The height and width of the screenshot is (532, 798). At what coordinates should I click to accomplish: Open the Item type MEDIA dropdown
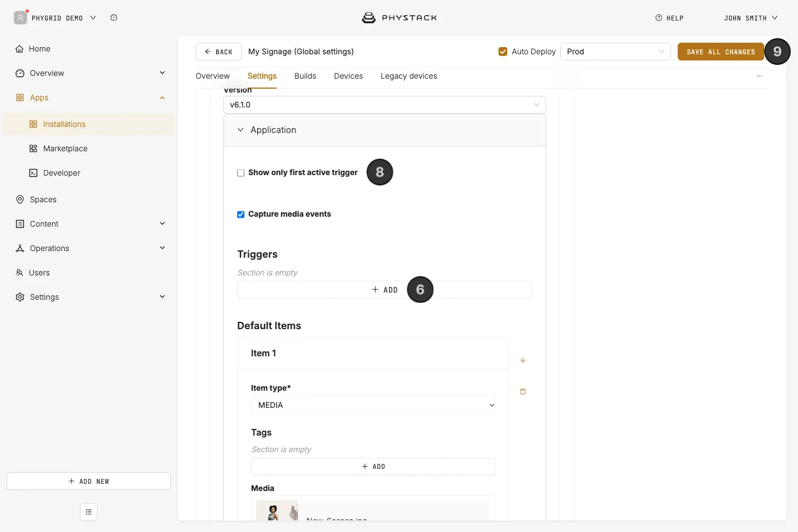(x=374, y=405)
